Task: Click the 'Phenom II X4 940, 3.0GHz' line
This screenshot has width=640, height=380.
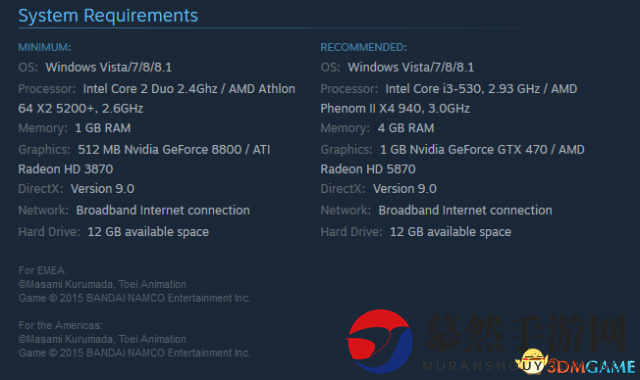Action: tap(395, 109)
